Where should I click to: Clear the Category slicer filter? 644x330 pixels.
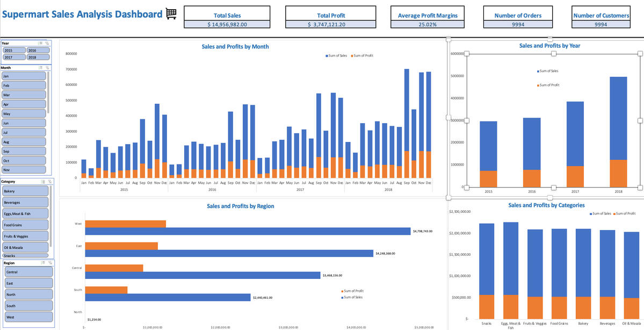point(49,182)
